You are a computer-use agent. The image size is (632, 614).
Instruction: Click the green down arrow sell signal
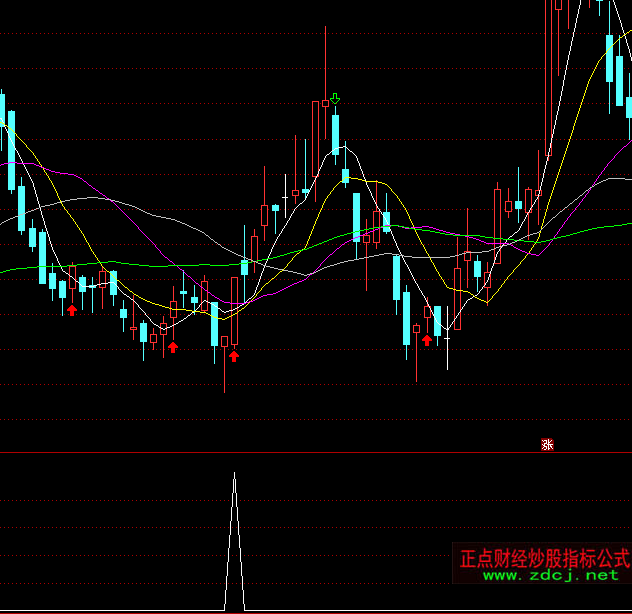coord(335,99)
